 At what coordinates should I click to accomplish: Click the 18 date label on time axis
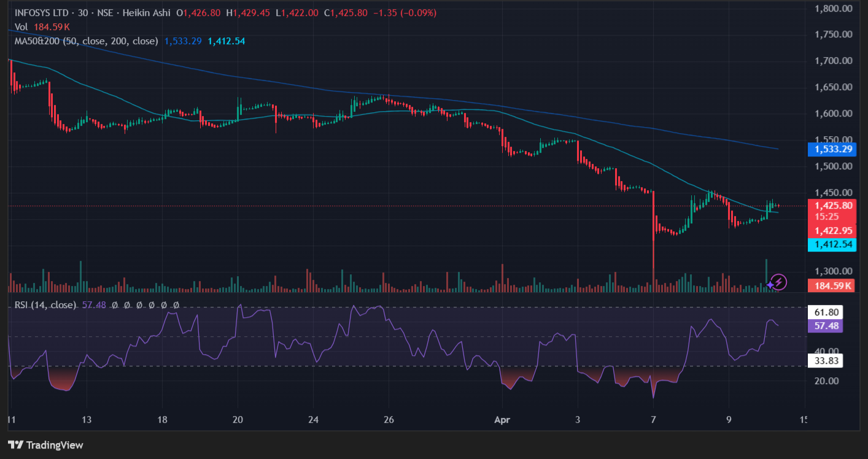click(163, 420)
